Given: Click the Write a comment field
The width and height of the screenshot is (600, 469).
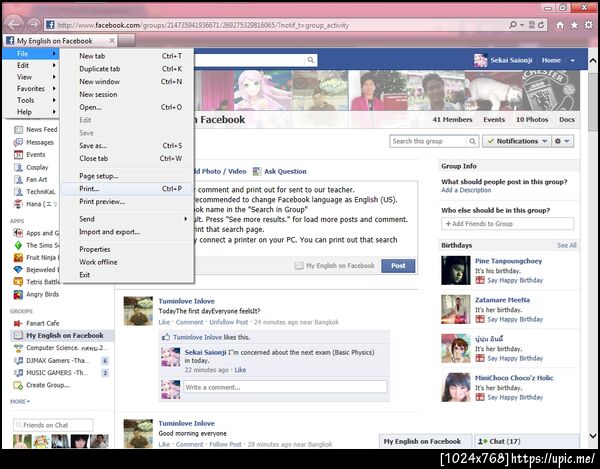Looking at the screenshot, I should pos(285,387).
